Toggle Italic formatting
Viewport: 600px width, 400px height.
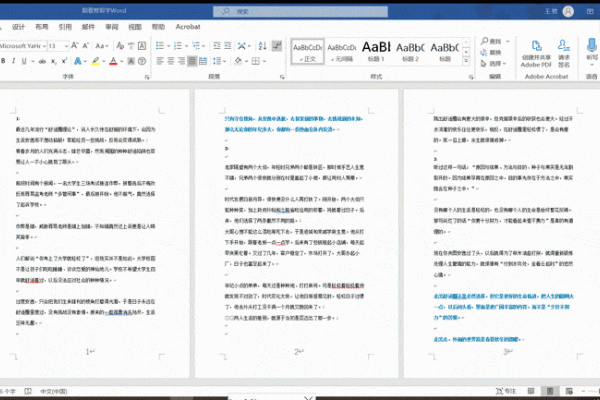tap(13, 61)
